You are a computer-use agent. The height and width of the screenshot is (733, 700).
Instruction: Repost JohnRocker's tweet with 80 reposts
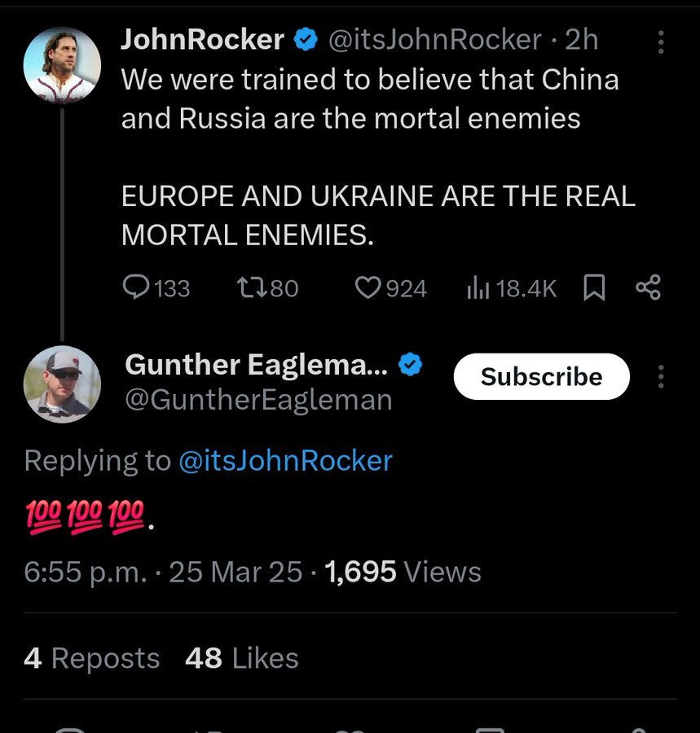249,287
